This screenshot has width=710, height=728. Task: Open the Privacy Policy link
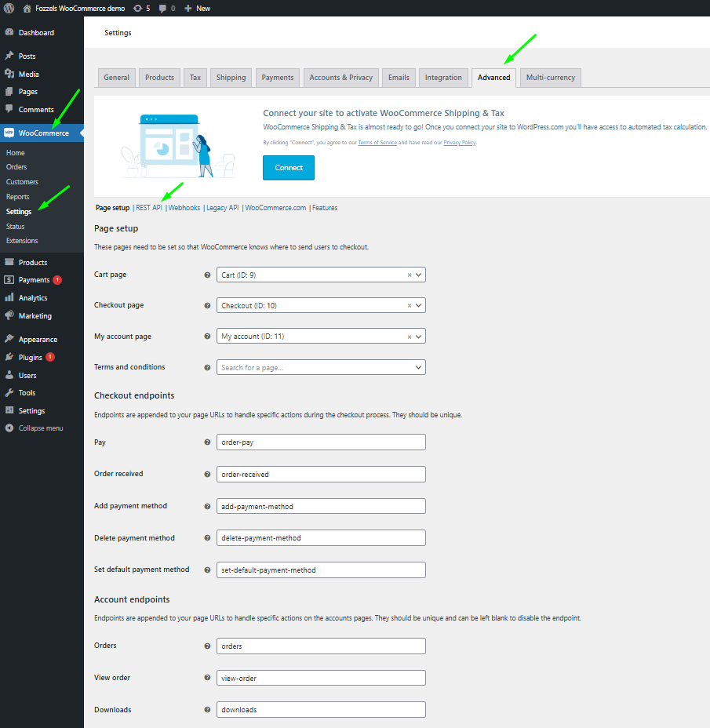(459, 143)
